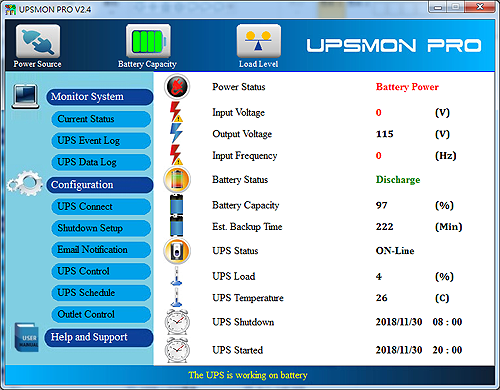
Task: Click the UPS Load gauge icon
Action: (x=176, y=276)
